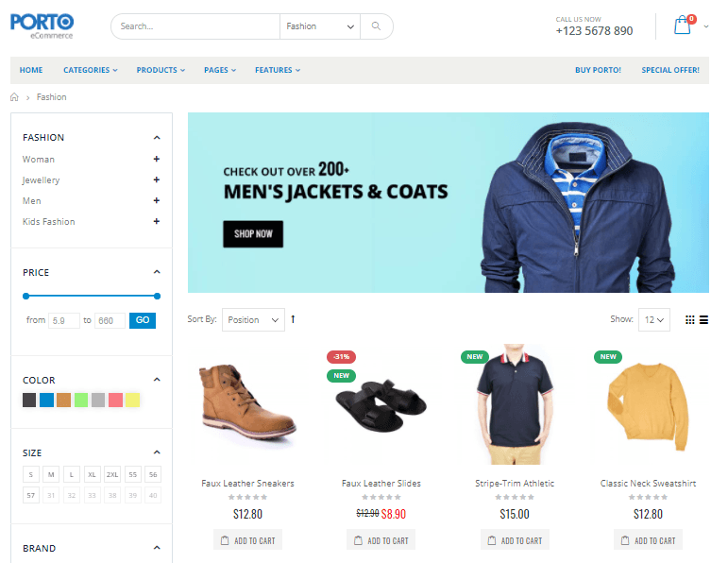Image resolution: width=728 pixels, height=563 pixels.
Task: Switch to grid view icon
Action: point(690,319)
